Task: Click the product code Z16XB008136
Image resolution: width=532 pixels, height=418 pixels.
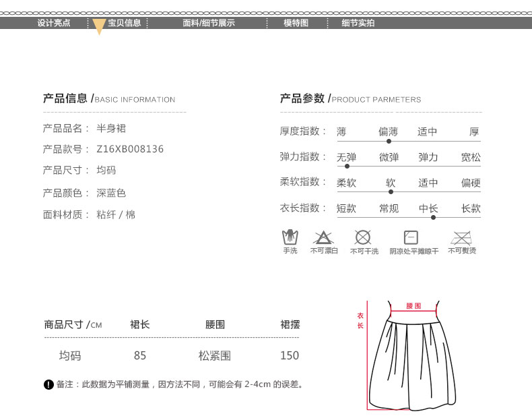Action: (x=130, y=149)
